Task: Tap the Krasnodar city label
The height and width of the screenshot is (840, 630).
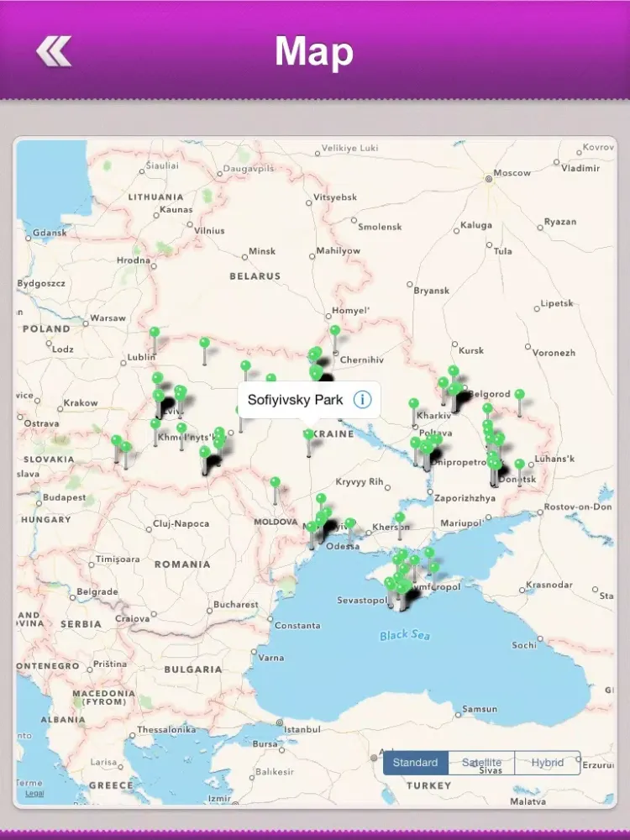Action: 549,585
